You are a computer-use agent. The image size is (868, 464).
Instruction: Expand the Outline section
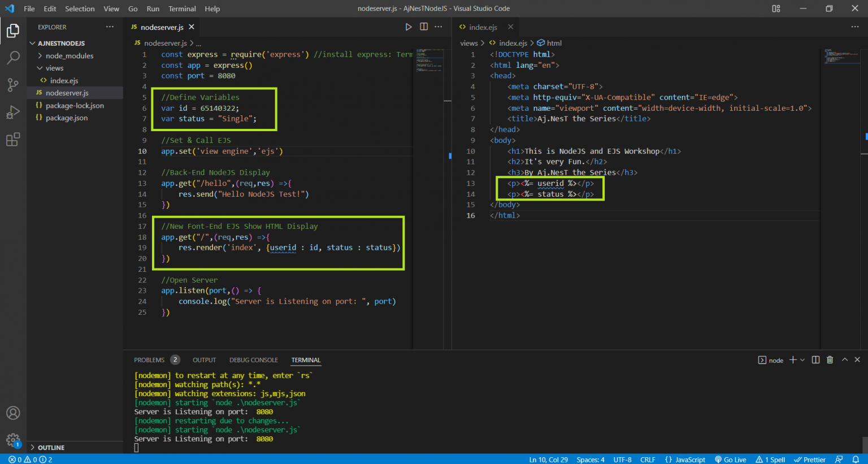tap(51, 448)
